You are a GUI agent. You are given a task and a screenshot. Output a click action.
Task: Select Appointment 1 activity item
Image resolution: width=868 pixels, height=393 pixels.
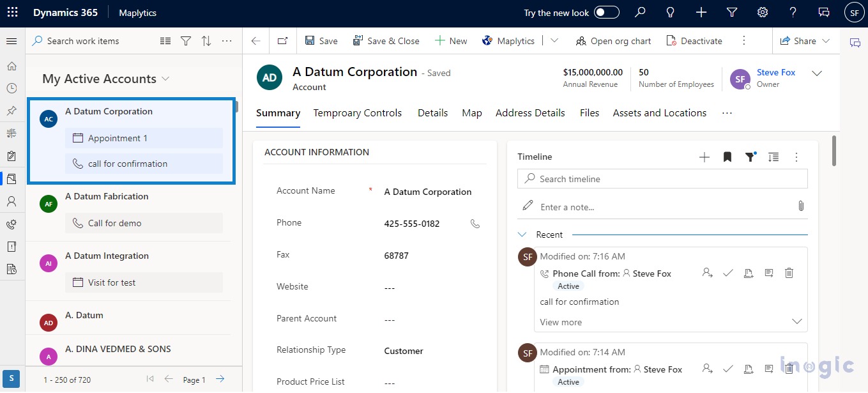[x=144, y=138]
